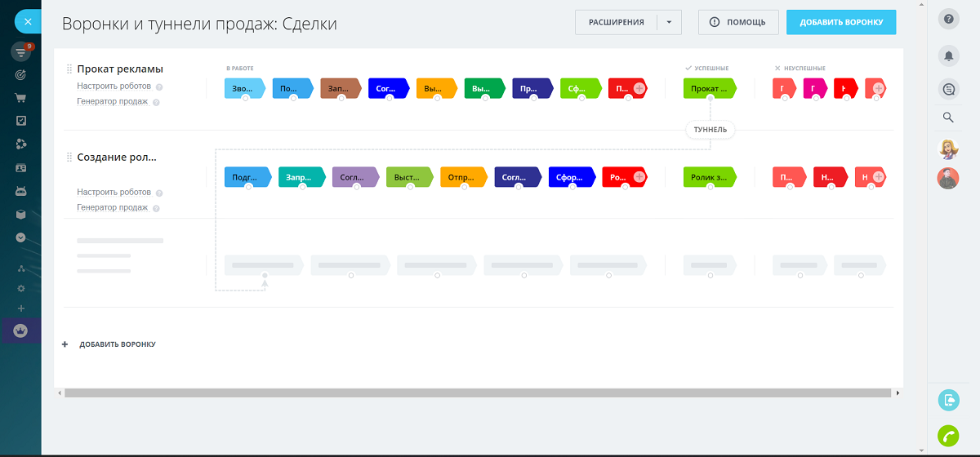Viewport: 980px width, 457px height.
Task: Select the green Прокат ... successful stage
Action: [710, 88]
